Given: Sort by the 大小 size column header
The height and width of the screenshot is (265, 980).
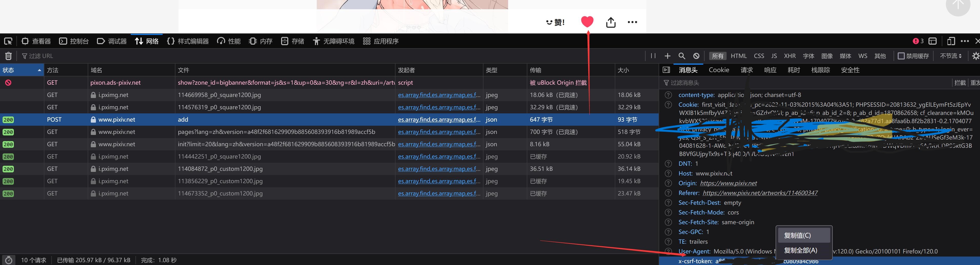Looking at the screenshot, I should pyautogui.click(x=637, y=70).
